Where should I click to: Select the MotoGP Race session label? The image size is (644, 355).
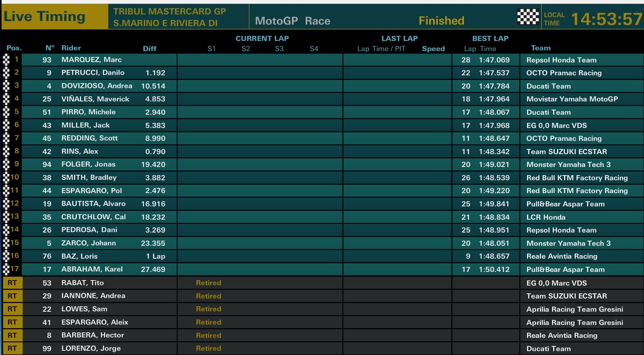point(292,21)
